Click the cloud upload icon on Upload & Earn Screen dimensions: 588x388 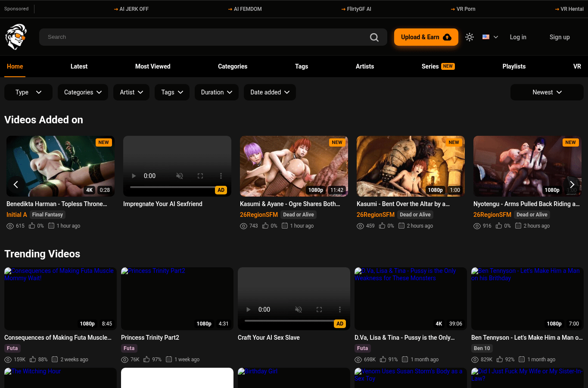pos(447,37)
